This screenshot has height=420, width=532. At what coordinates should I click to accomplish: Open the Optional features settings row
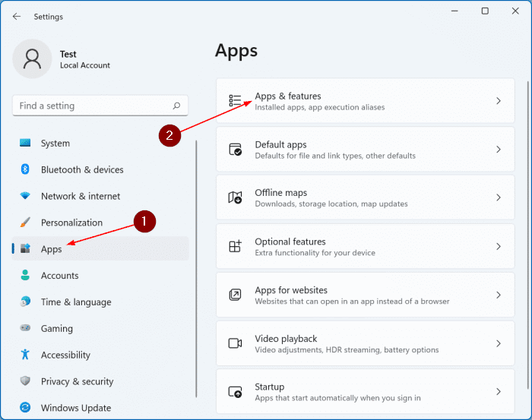pyautogui.click(x=365, y=247)
